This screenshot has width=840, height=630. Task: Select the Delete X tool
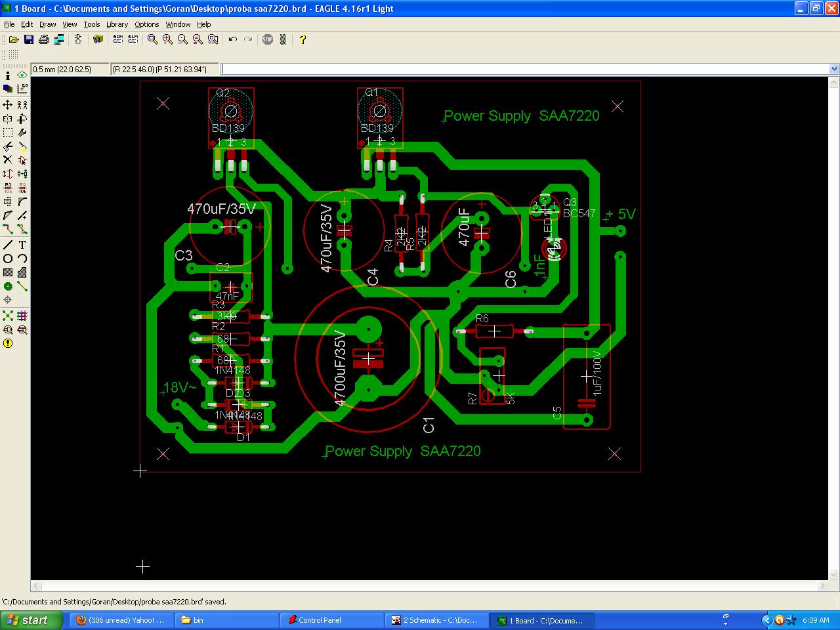pos(8,160)
